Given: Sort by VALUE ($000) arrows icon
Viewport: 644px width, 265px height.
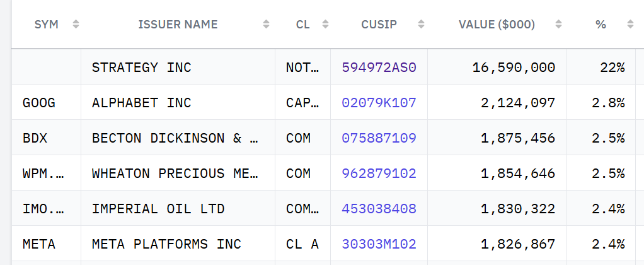Looking at the screenshot, I should pyautogui.click(x=558, y=24).
